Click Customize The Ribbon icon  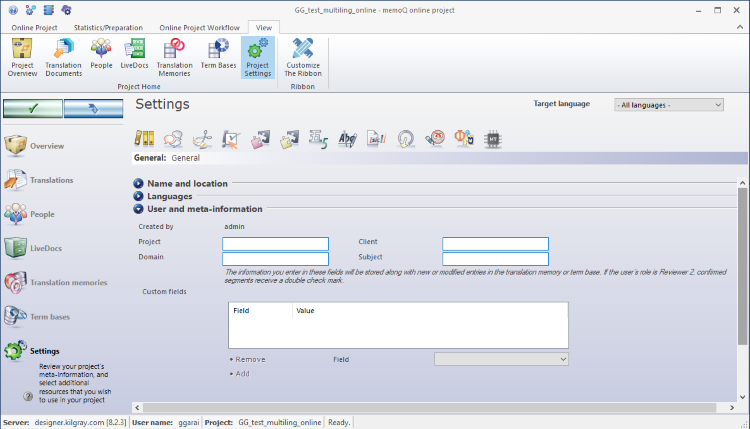tap(303, 57)
